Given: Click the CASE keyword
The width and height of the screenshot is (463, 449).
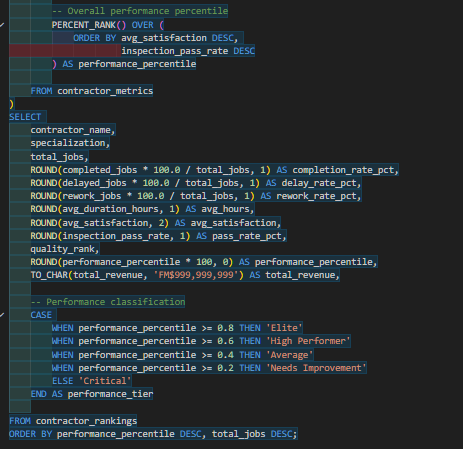Looking at the screenshot, I should pos(41,315).
